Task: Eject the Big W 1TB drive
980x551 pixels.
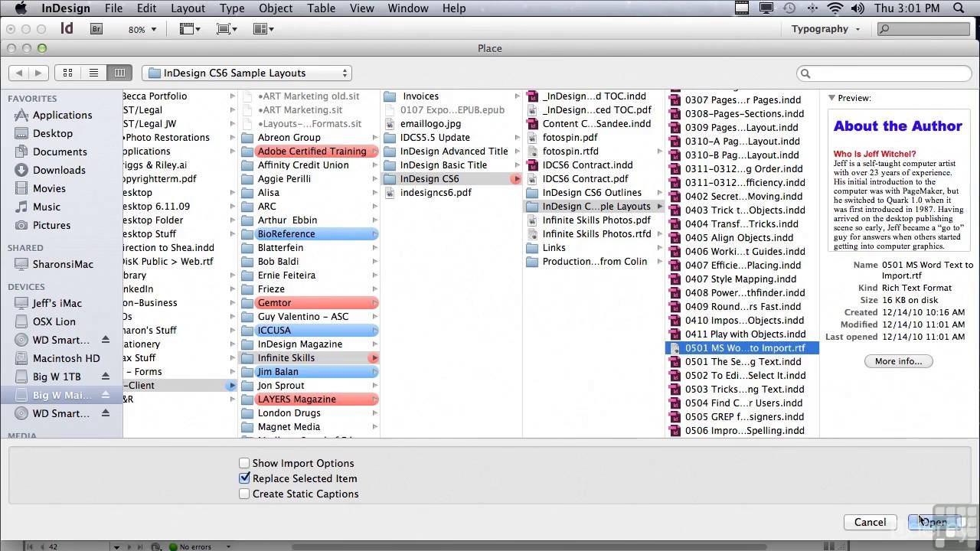Action: pos(106,377)
